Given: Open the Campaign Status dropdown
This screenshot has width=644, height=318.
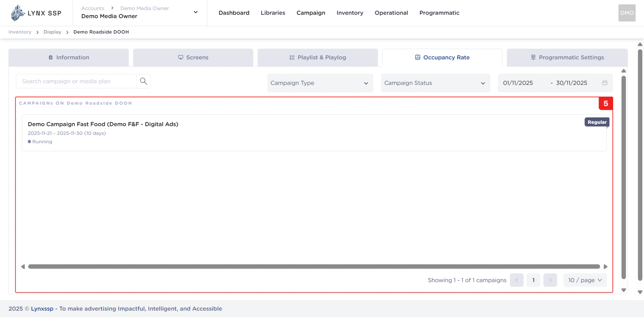Looking at the screenshot, I should click(435, 83).
